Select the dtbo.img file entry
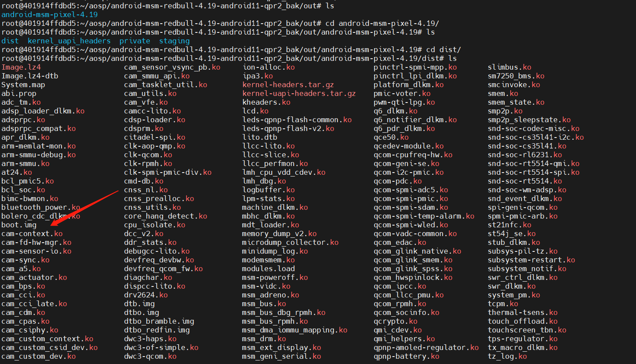 coord(141,312)
